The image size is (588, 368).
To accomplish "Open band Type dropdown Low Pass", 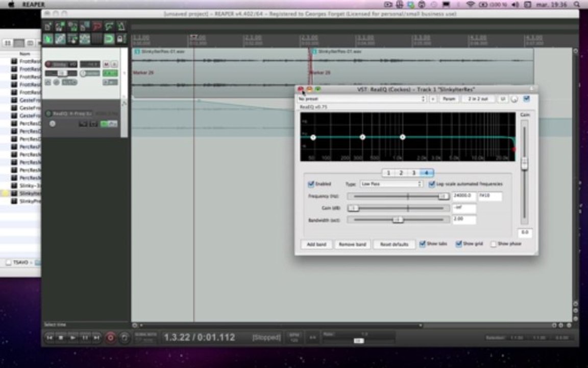I will 391,184.
